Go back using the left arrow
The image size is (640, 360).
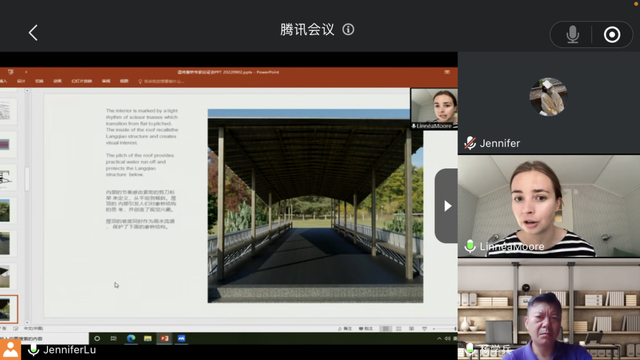click(33, 33)
